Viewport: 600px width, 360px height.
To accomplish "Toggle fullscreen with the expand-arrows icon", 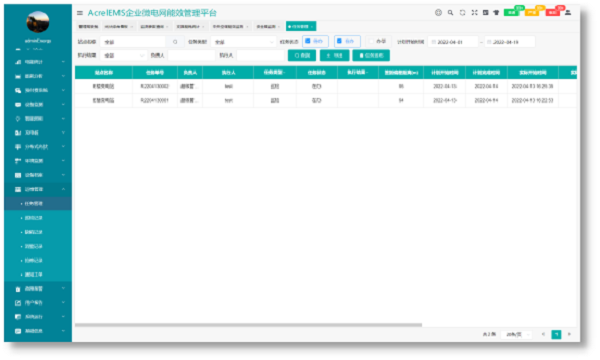I will pyautogui.click(x=474, y=13).
